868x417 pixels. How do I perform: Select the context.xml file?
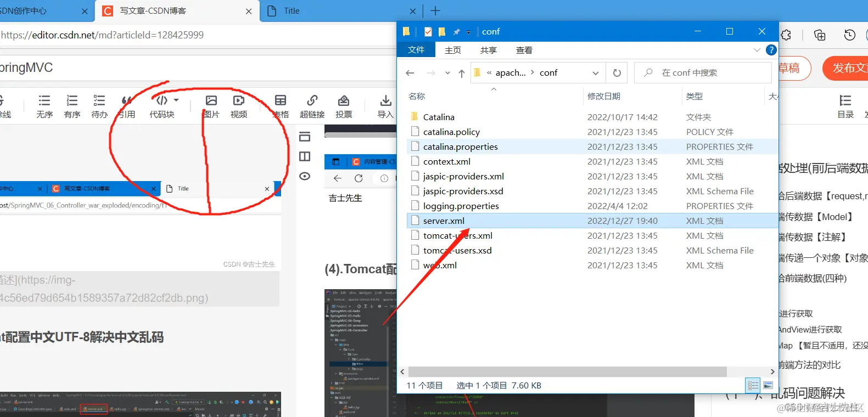tap(447, 161)
